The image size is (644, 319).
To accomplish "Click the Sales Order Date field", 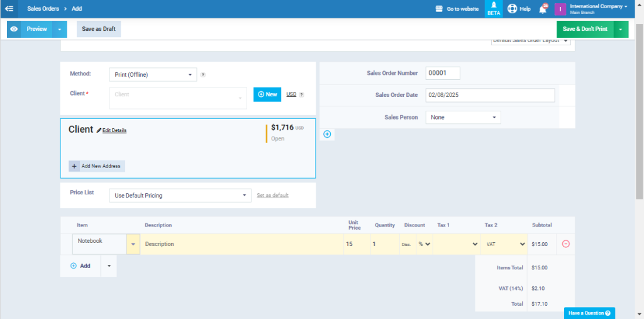I will point(490,95).
